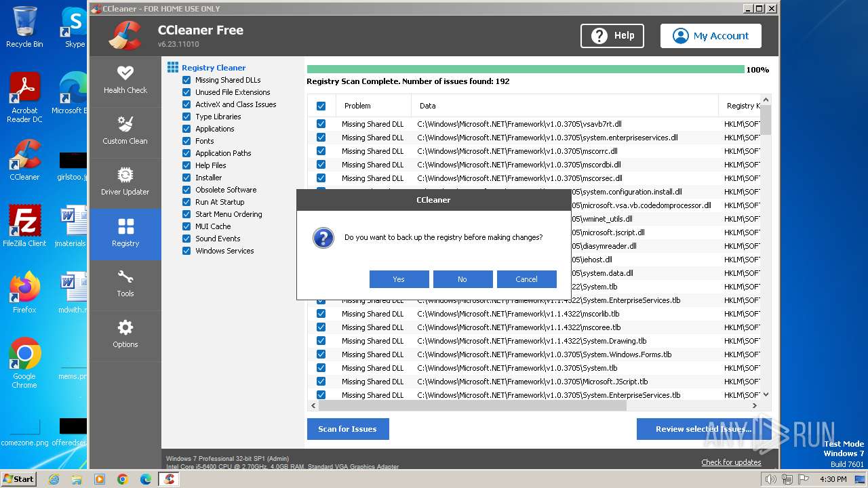The width and height of the screenshot is (868, 488).
Task: Click the Registry Cleaner heading
Action: [214, 68]
